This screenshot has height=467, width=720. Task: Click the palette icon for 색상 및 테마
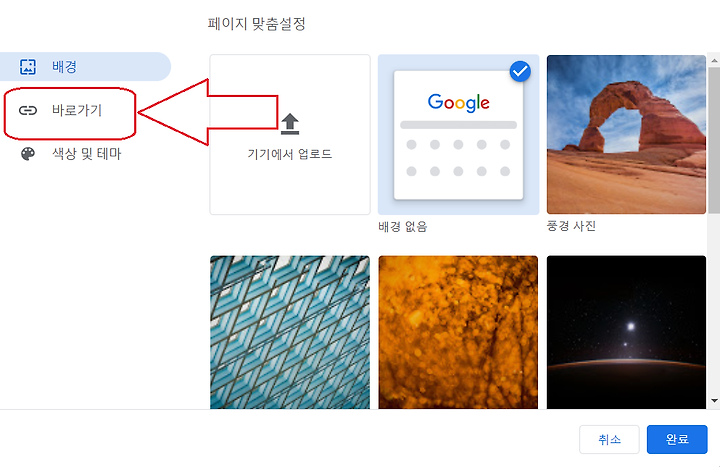28,154
